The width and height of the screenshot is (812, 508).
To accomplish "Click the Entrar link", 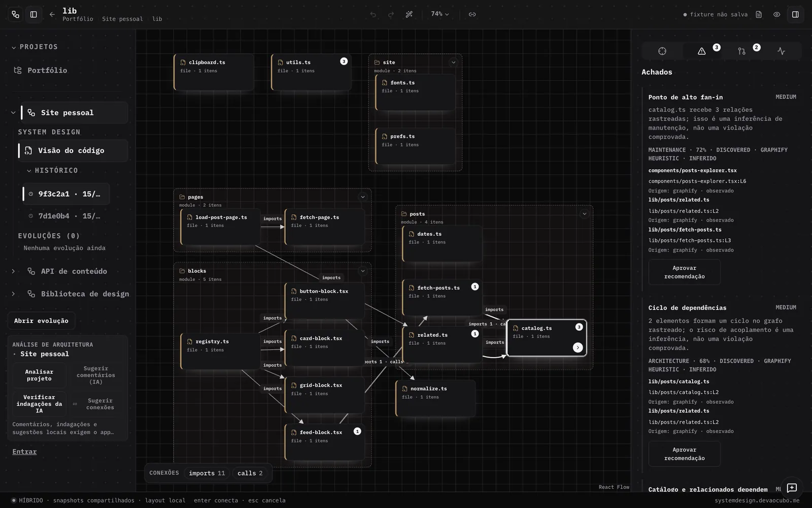I will pos(24,452).
